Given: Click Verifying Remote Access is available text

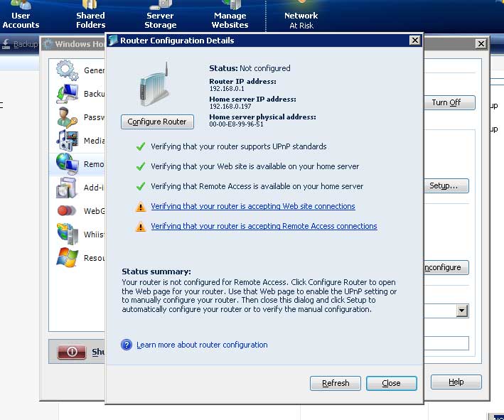Looking at the screenshot, I should (257, 186).
